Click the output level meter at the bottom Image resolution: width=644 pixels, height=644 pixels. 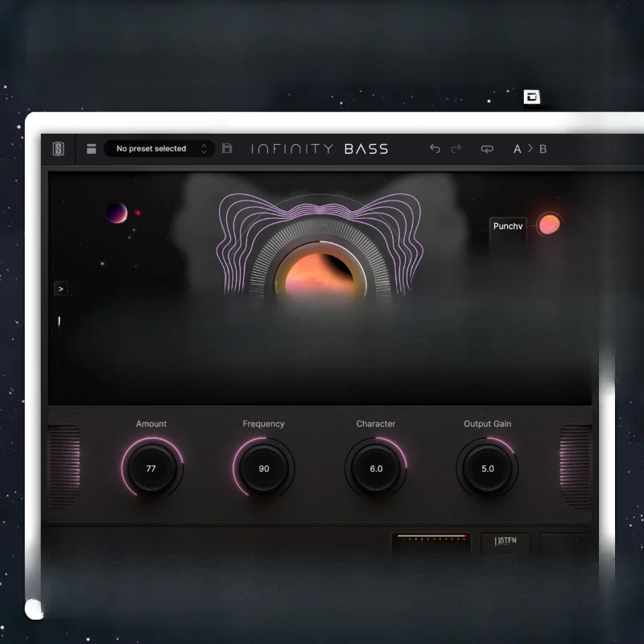[x=431, y=538]
